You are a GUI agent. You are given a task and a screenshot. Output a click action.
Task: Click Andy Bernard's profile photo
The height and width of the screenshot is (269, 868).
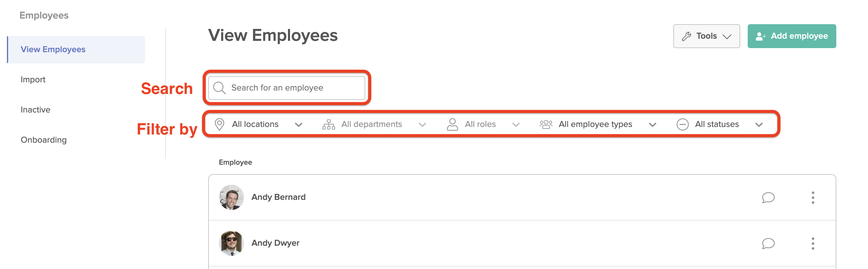231,197
